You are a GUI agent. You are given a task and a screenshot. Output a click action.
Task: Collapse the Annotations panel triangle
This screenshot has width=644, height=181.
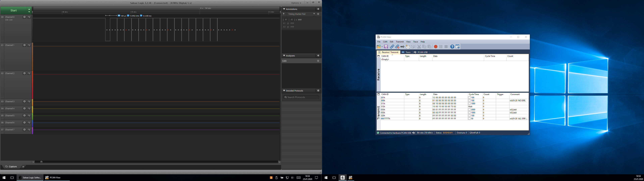click(284, 9)
